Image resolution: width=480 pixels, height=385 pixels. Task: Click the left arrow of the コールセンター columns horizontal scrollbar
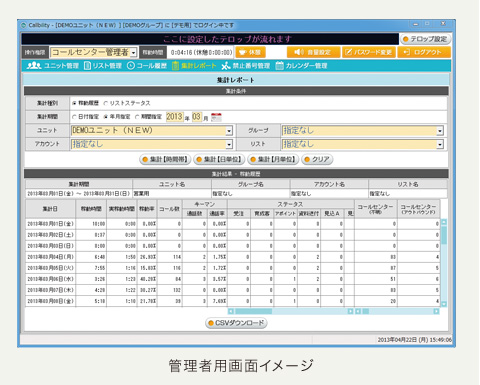(358, 311)
